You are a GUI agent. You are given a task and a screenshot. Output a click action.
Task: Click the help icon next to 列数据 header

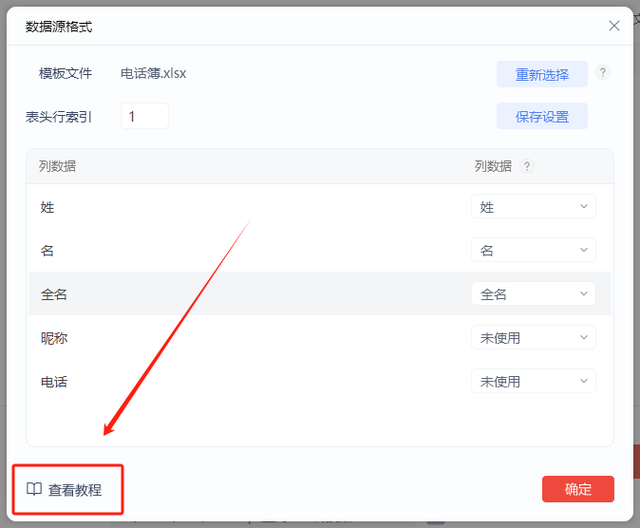pyautogui.click(x=527, y=166)
